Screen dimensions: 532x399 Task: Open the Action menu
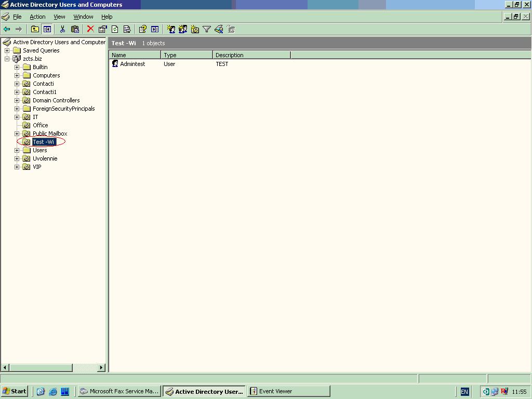coord(37,17)
